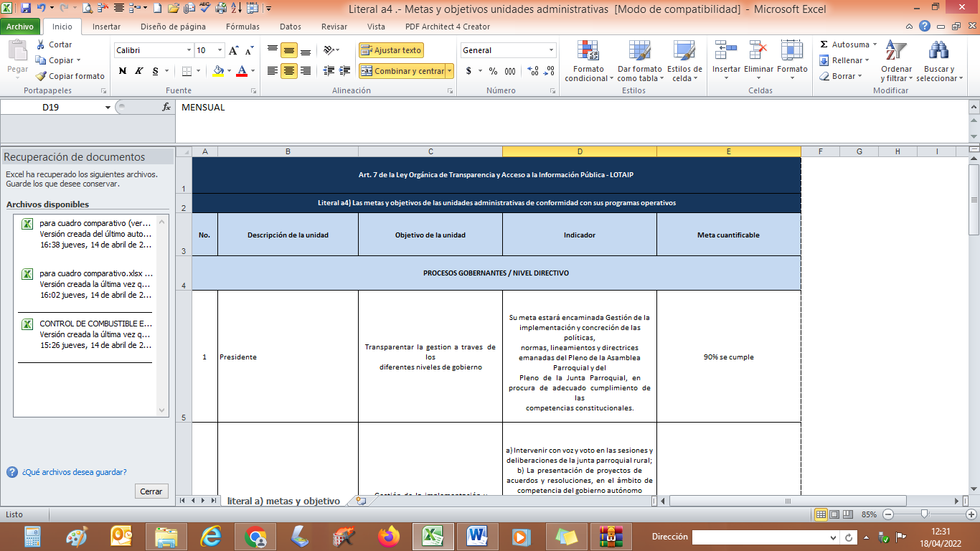The width and height of the screenshot is (980, 551).
Task: Click the Copiar formato paintbrush
Action: click(x=41, y=76)
